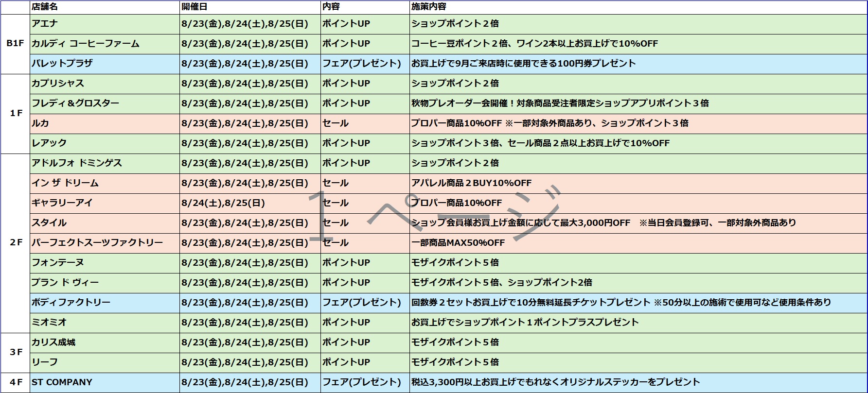Click フェア(プレゼント) in the パレットプラザ row
Screen dimensions: 868x393
(x=362, y=64)
